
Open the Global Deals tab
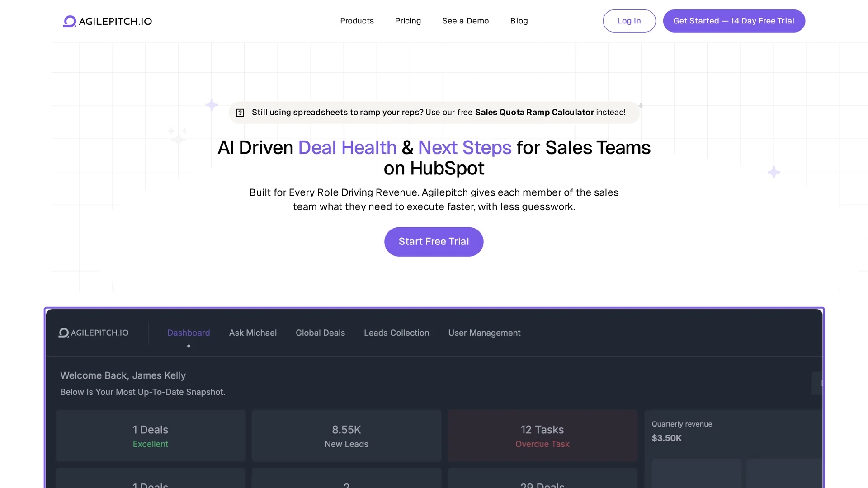pyautogui.click(x=320, y=333)
